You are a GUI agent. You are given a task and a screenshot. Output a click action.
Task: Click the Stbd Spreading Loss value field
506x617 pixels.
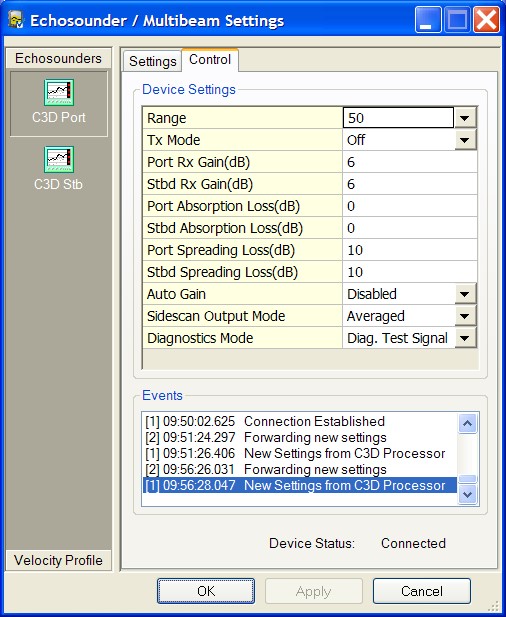click(410, 272)
